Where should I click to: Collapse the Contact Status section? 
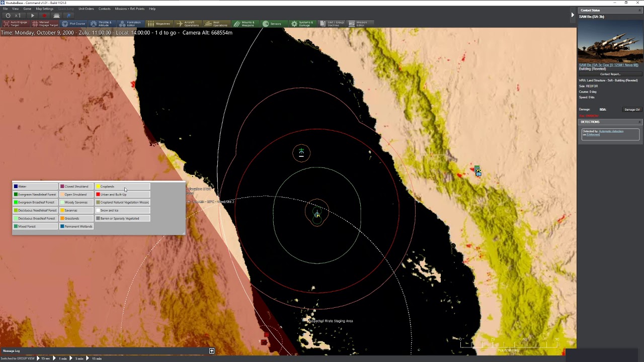tap(639, 10)
